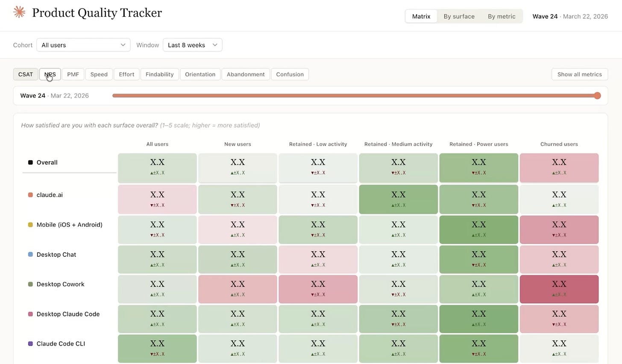Click the green square beside Desktop Cowork
Viewport: 622px width, 364px height.
(x=30, y=284)
